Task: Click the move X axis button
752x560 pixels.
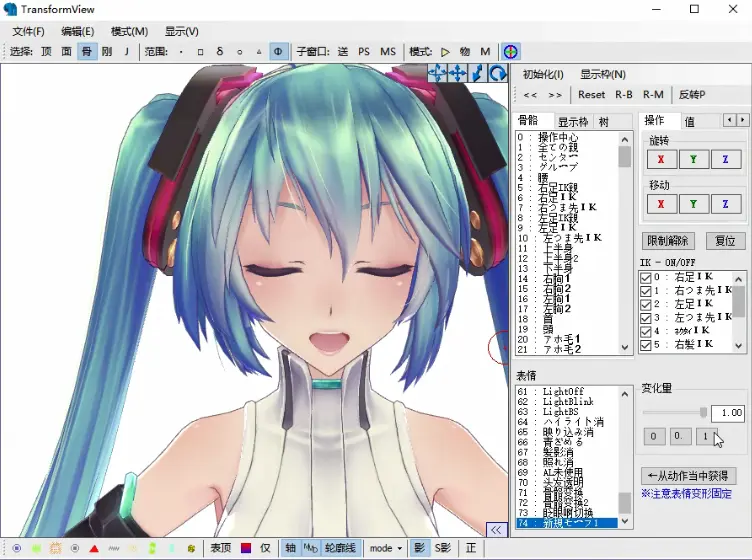Action: 661,204
